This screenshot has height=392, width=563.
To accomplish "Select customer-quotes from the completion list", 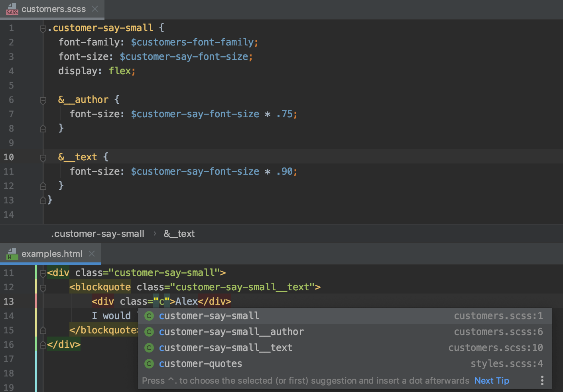I will click(x=201, y=363).
